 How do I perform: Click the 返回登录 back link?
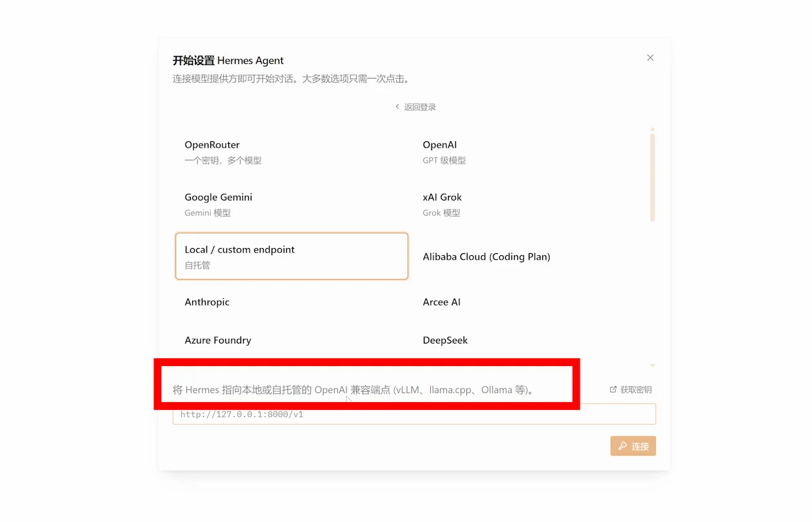point(415,107)
